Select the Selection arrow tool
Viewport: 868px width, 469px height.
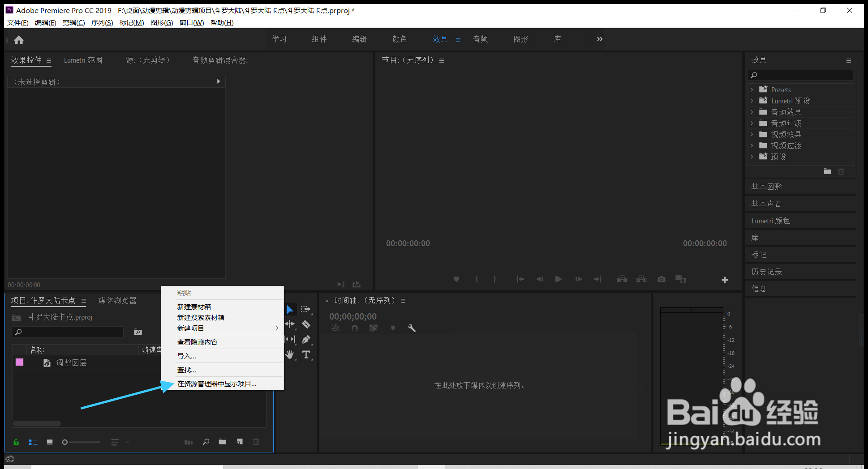pos(290,309)
